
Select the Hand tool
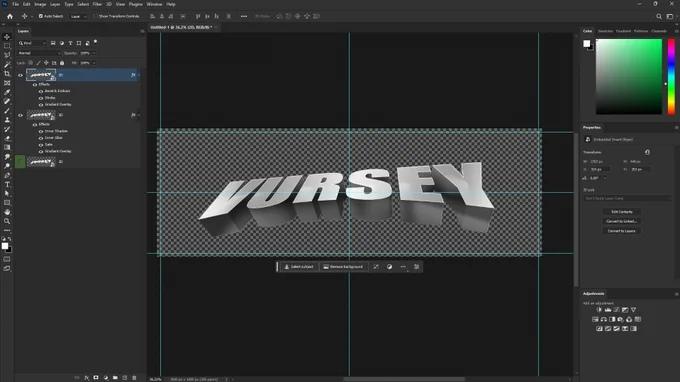[7, 212]
